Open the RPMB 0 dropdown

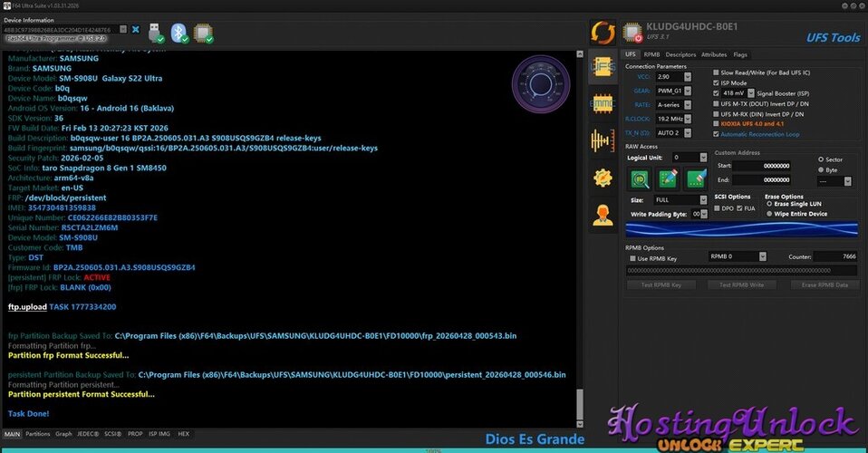762,256
